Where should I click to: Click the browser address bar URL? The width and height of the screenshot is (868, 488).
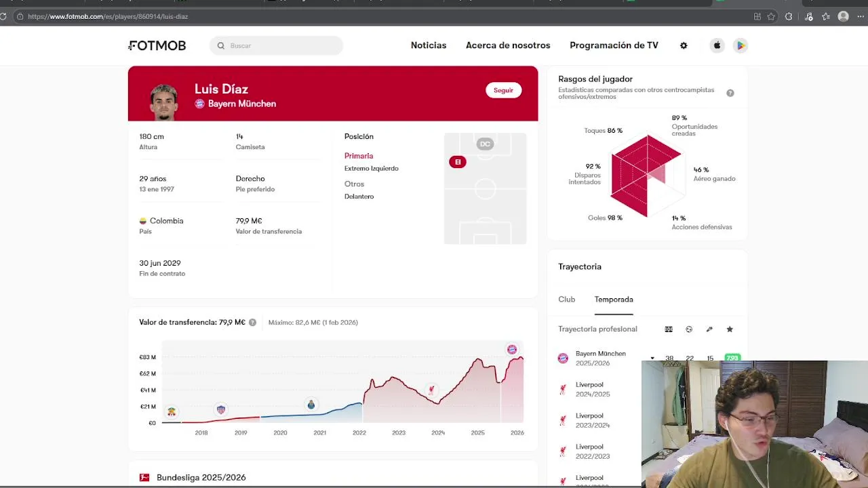108,16
